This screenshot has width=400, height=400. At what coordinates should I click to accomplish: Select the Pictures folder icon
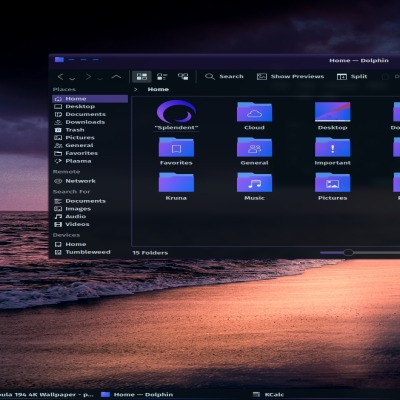coord(332,183)
